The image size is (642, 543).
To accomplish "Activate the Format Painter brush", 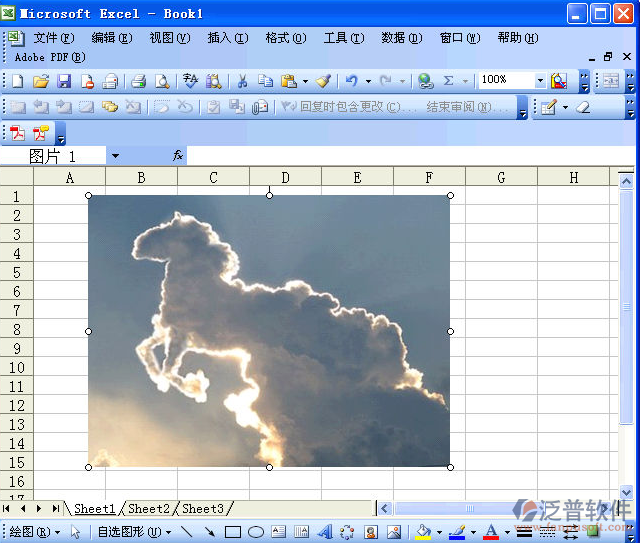I will click(323, 81).
